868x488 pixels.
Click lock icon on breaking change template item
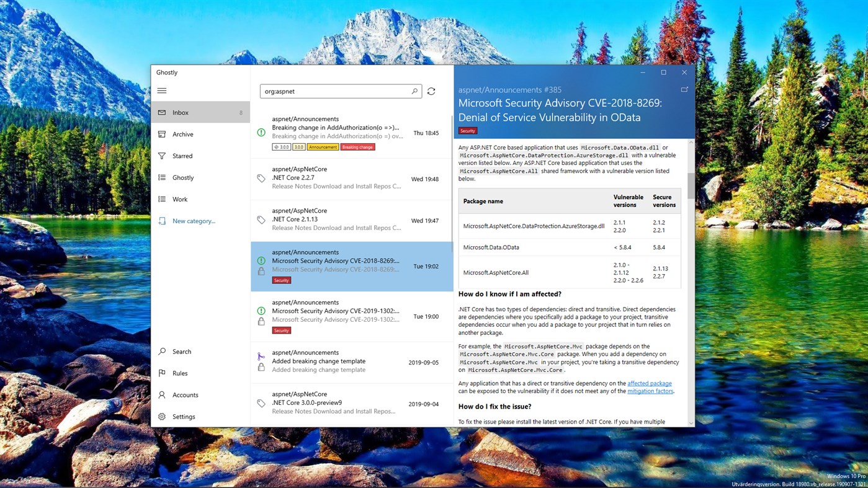pos(261,368)
